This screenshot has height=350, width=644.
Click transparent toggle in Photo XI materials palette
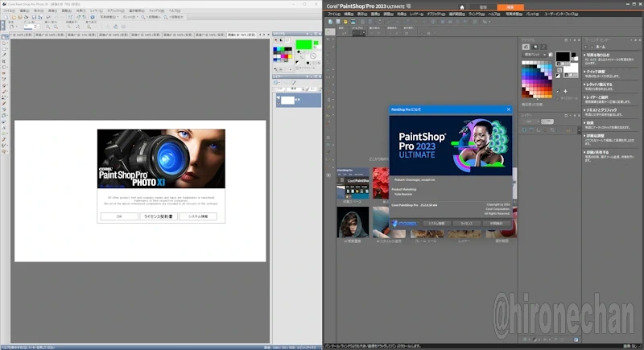click(x=319, y=63)
